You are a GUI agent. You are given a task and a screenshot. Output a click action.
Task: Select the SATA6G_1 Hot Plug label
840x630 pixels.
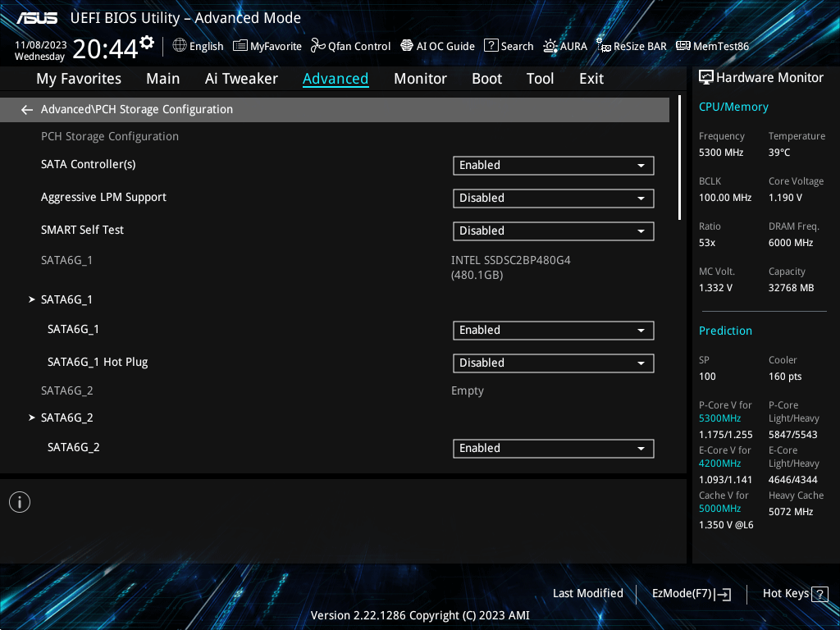pos(98,362)
